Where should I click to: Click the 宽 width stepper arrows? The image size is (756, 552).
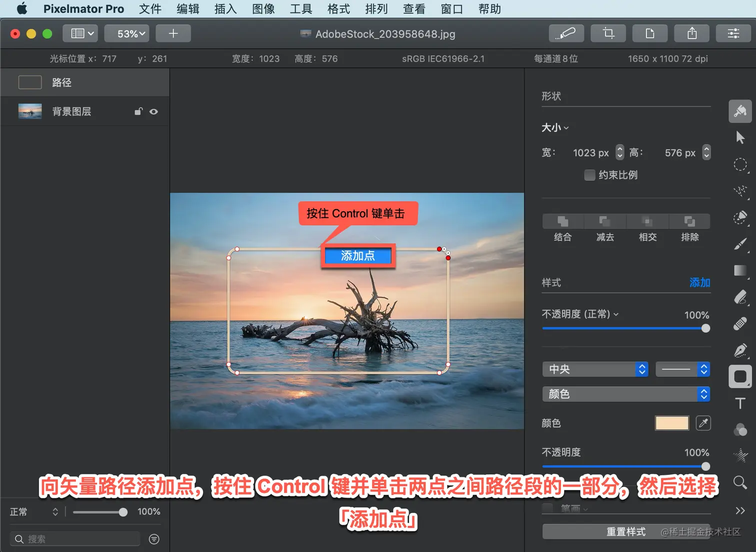point(619,152)
